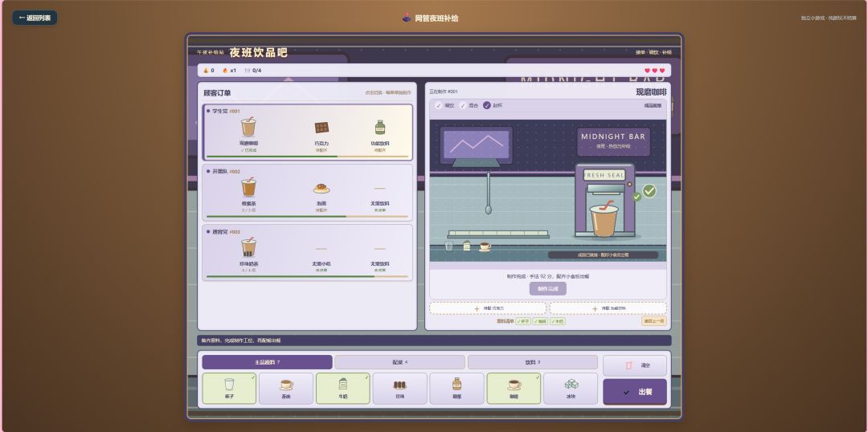868x432 pixels.
Task: Select the 通宵党 #003 order card
Action: (307, 252)
